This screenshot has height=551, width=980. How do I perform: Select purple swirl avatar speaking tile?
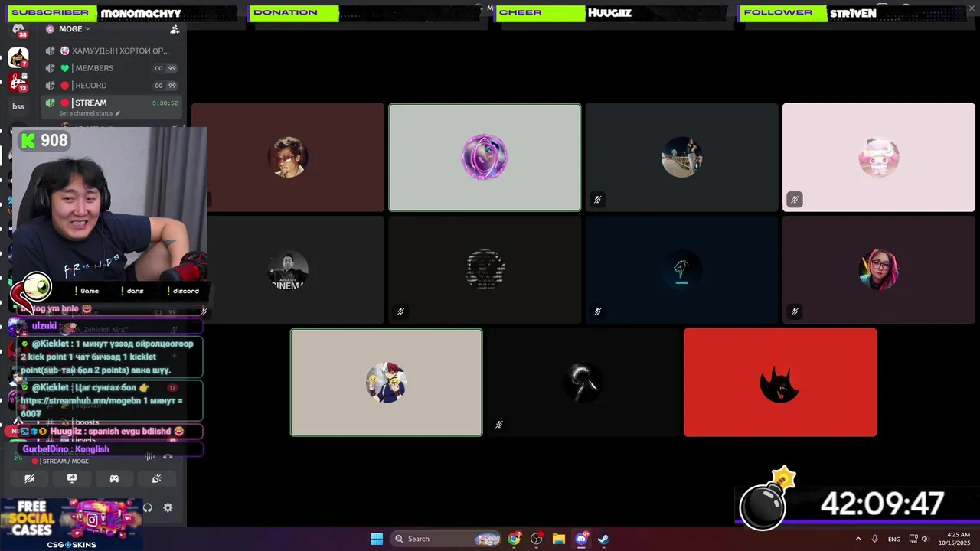point(485,157)
